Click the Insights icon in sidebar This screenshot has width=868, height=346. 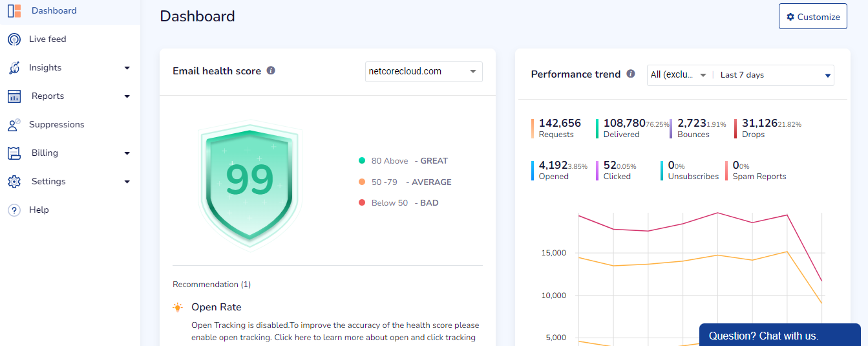[14, 68]
